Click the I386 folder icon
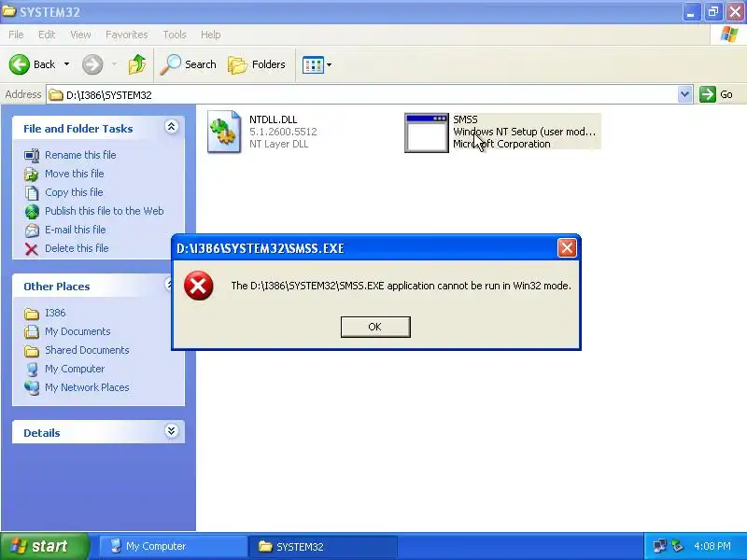The height and width of the screenshot is (560, 747). (32, 314)
